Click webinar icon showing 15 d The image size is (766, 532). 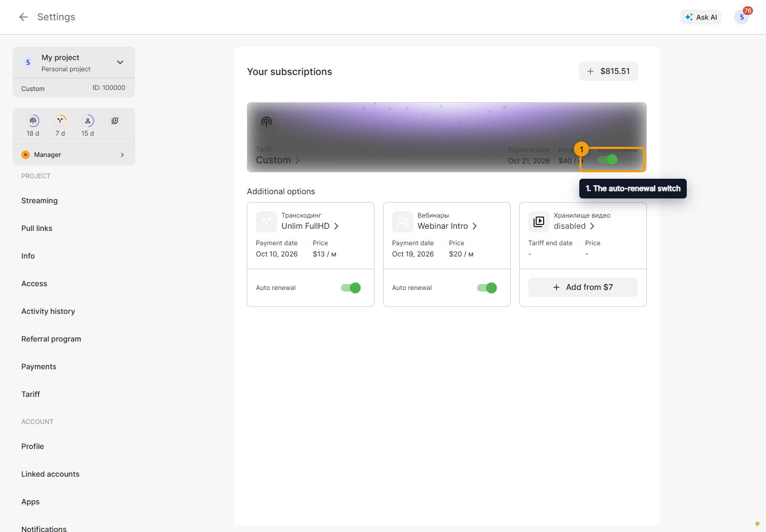pos(88,121)
